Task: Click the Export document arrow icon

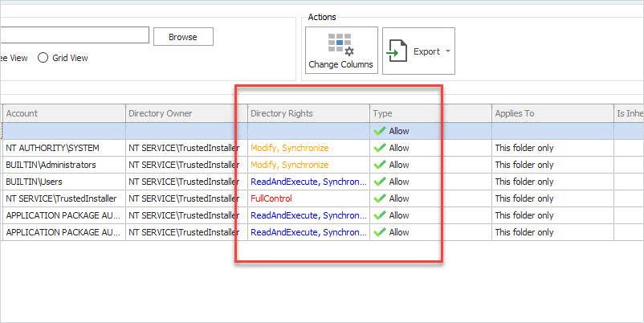Action: [x=397, y=51]
